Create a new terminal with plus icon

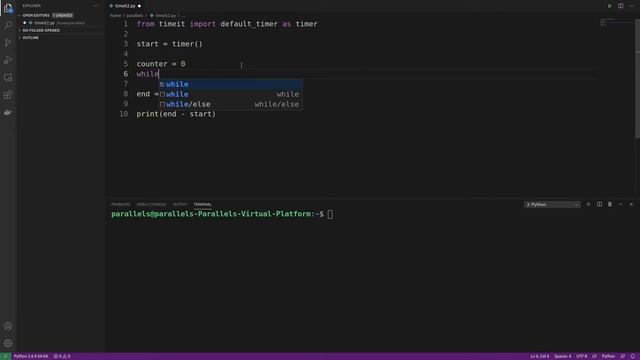pos(588,204)
